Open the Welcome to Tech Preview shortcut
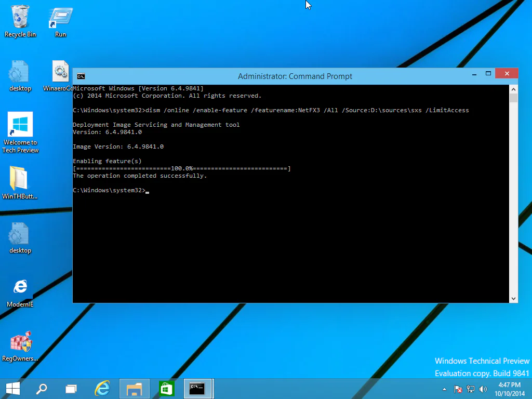 tap(20, 125)
